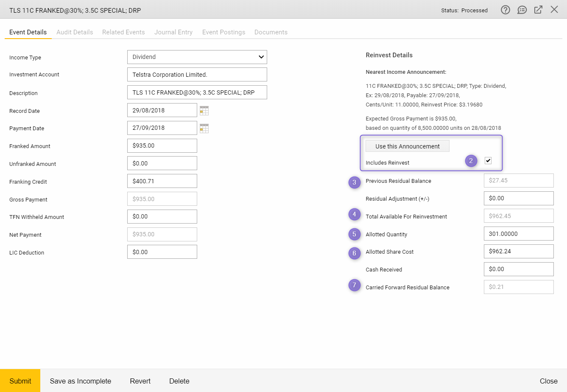The image size is (567, 392).
Task: Click the Record Date input field
Action: click(162, 110)
